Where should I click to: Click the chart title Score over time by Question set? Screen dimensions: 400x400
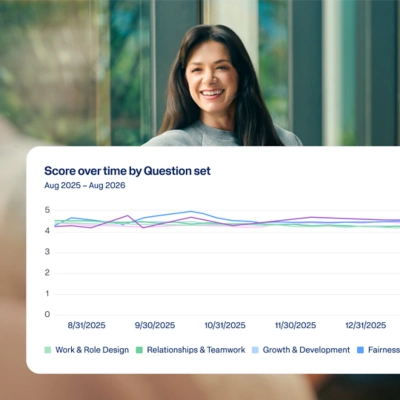click(x=127, y=171)
